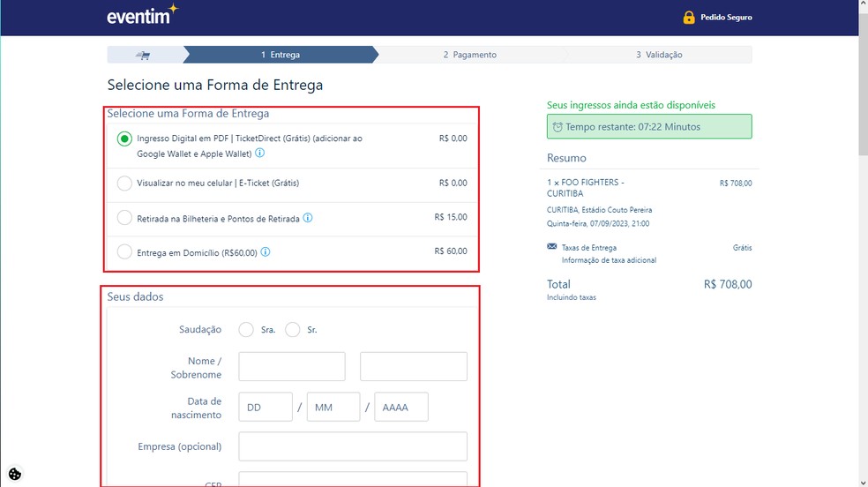Click 'Seus ingressos ainda estão disponíveis' message
Image resolution: width=868 pixels, height=487 pixels.
[631, 105]
